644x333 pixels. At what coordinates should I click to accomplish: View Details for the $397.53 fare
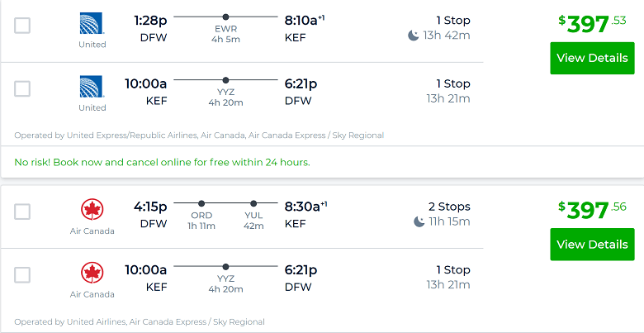(x=592, y=58)
